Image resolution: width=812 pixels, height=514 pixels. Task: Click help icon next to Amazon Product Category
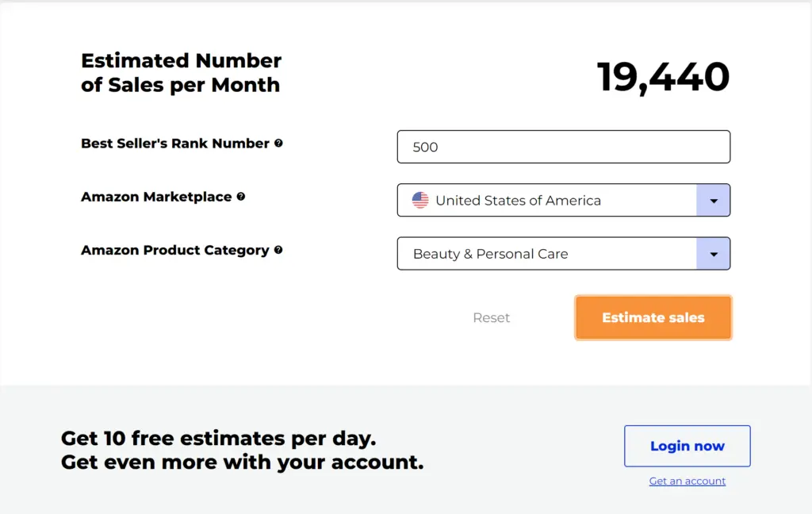(278, 250)
